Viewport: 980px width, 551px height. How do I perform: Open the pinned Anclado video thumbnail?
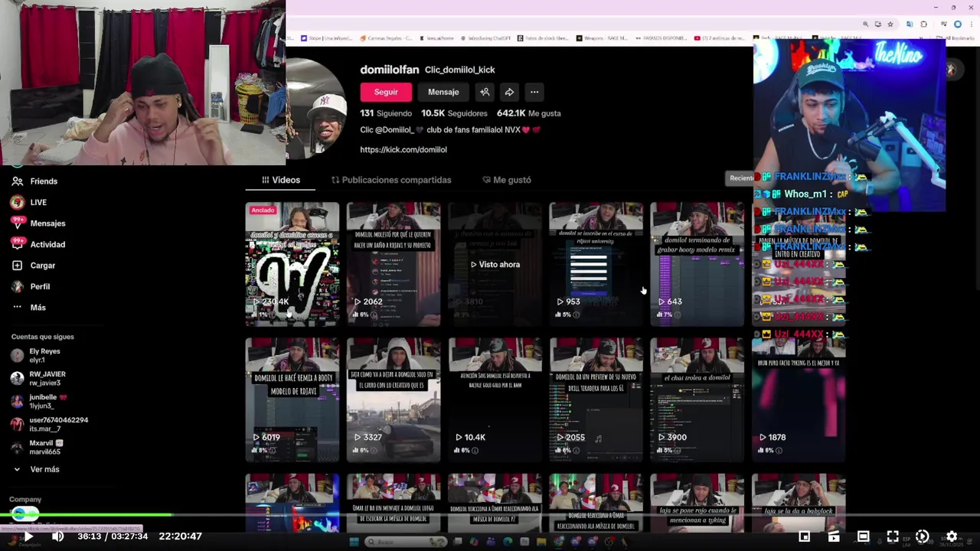pyautogui.click(x=292, y=264)
